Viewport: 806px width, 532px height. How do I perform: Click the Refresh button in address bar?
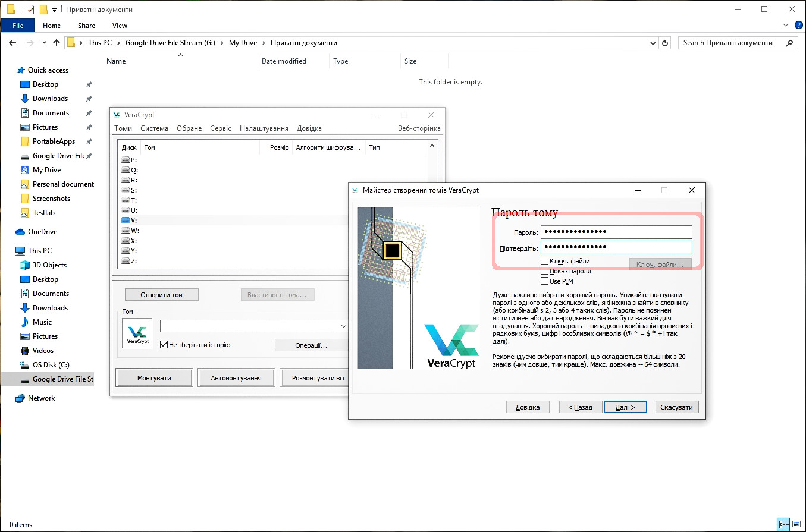666,43
